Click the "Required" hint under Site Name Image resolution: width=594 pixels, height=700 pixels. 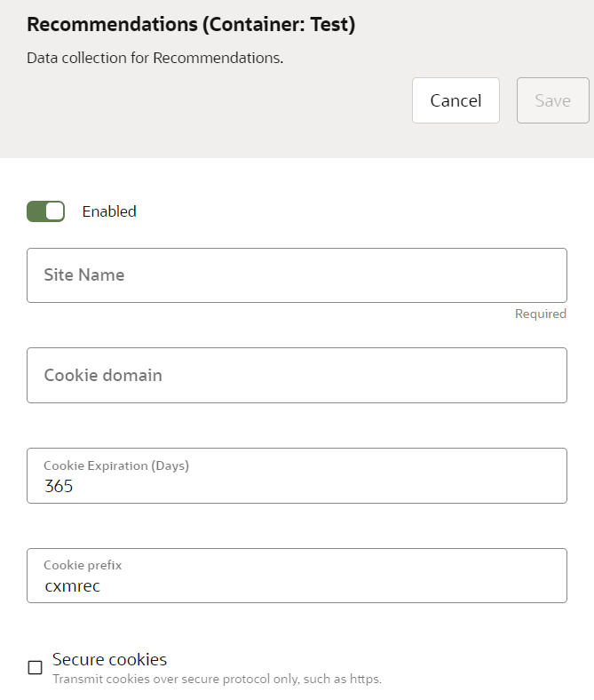540,314
